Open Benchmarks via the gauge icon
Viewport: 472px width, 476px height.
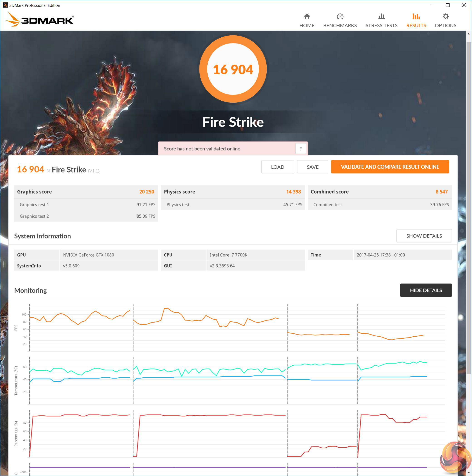coord(340,17)
